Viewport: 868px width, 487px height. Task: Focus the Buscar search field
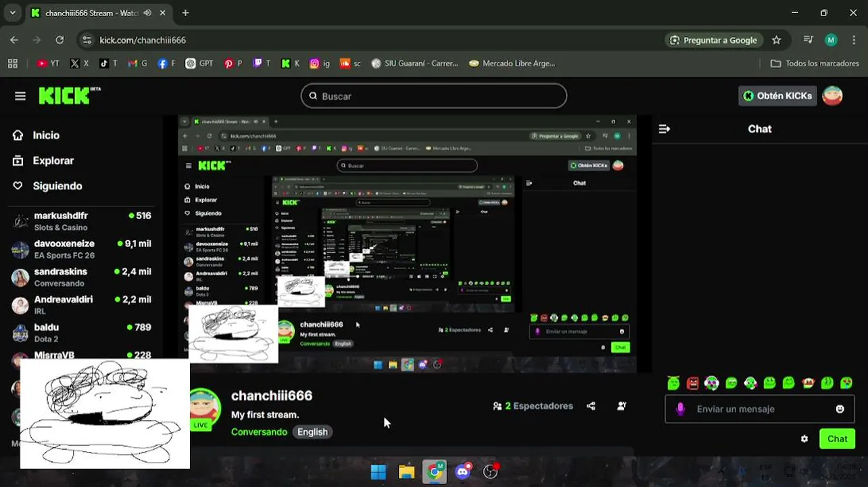433,96
